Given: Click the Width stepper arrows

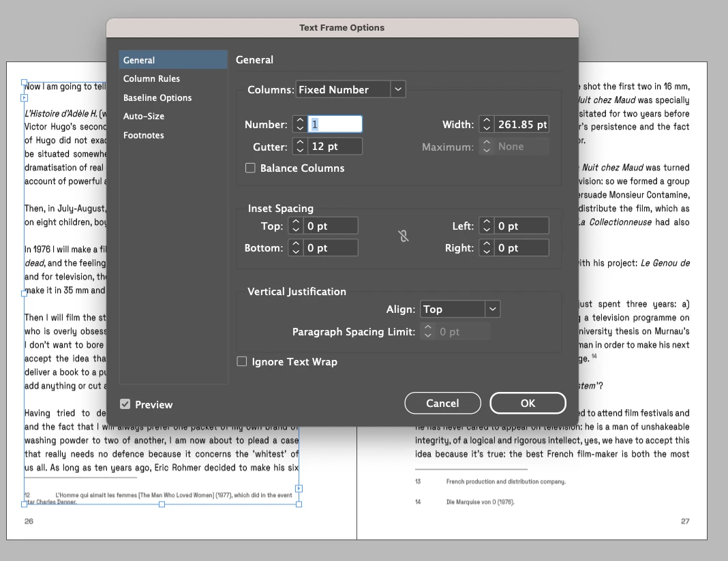Looking at the screenshot, I should tap(487, 124).
